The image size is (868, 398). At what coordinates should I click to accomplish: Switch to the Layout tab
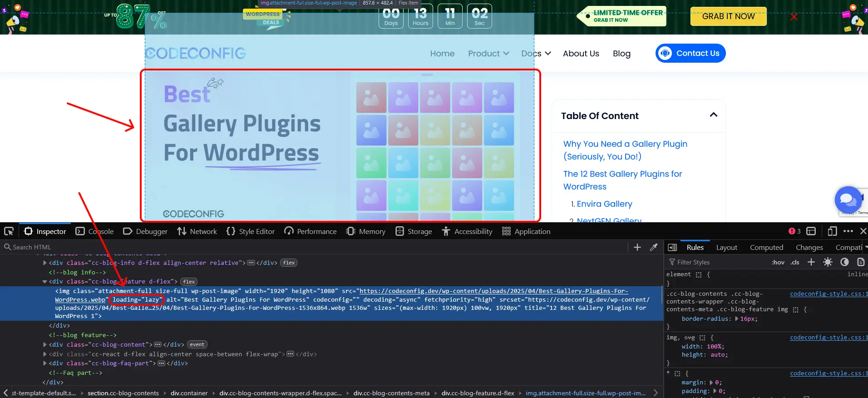pyautogui.click(x=727, y=247)
